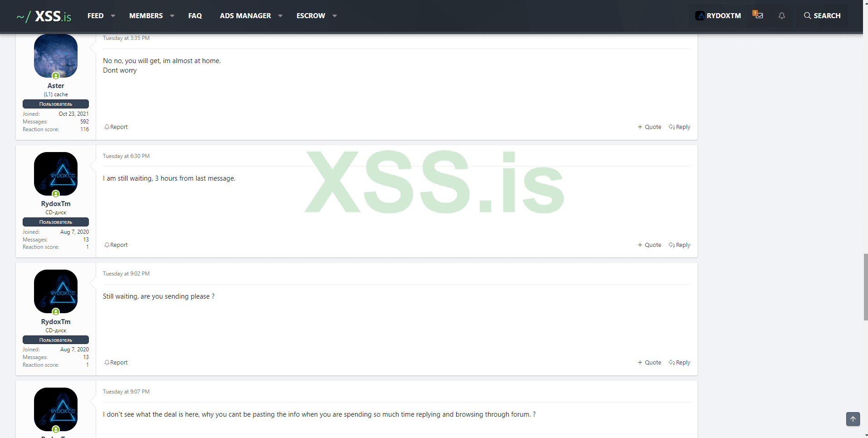Screen dimensions: 868x438
Task: Reply to the 6:30 PM RydoxTm post
Action: click(679, 245)
